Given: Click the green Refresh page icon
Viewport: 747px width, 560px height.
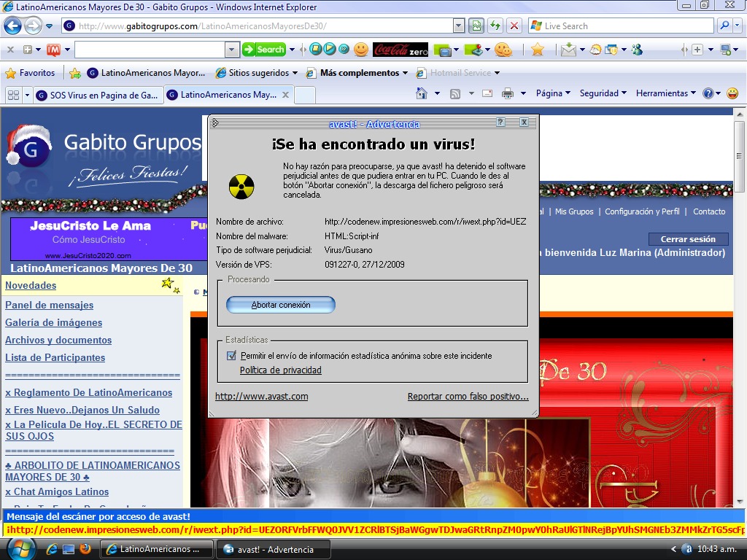Looking at the screenshot, I should [x=495, y=26].
